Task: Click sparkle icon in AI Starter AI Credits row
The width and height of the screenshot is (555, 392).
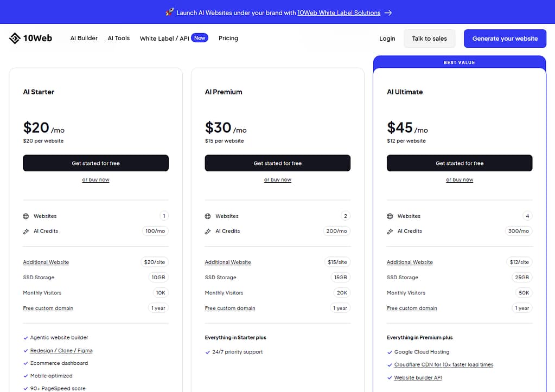Action: (x=26, y=232)
